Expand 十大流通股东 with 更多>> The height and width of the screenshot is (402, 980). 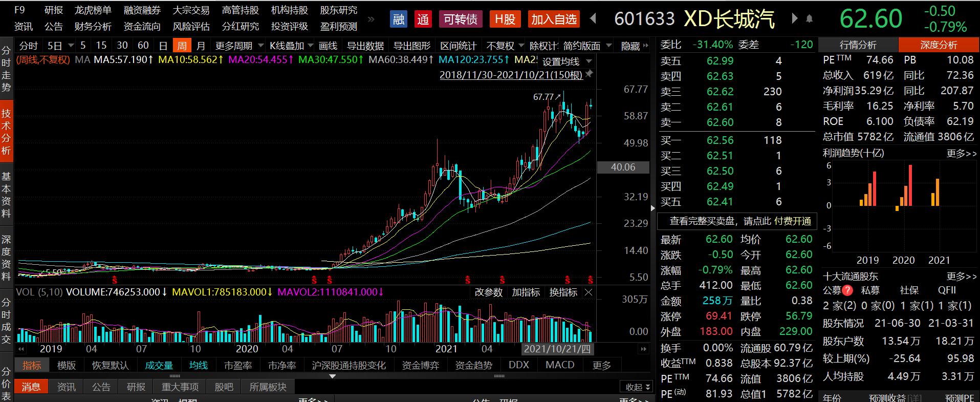pyautogui.click(x=962, y=277)
